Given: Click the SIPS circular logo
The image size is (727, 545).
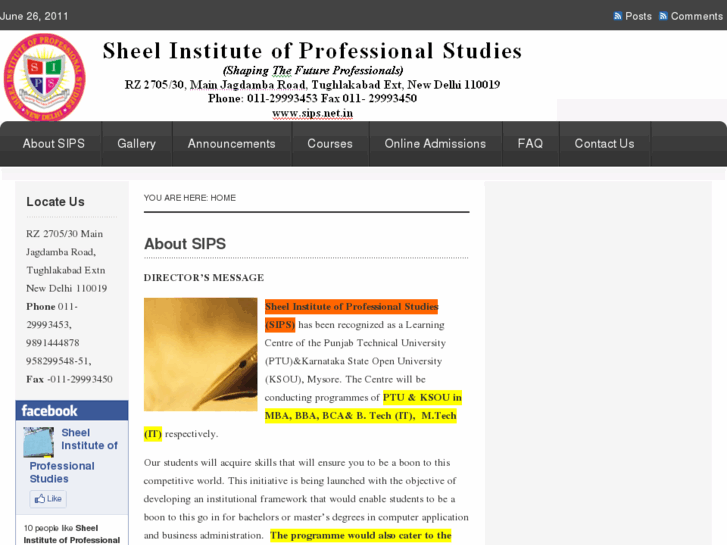Looking at the screenshot, I should pyautogui.click(x=45, y=77).
